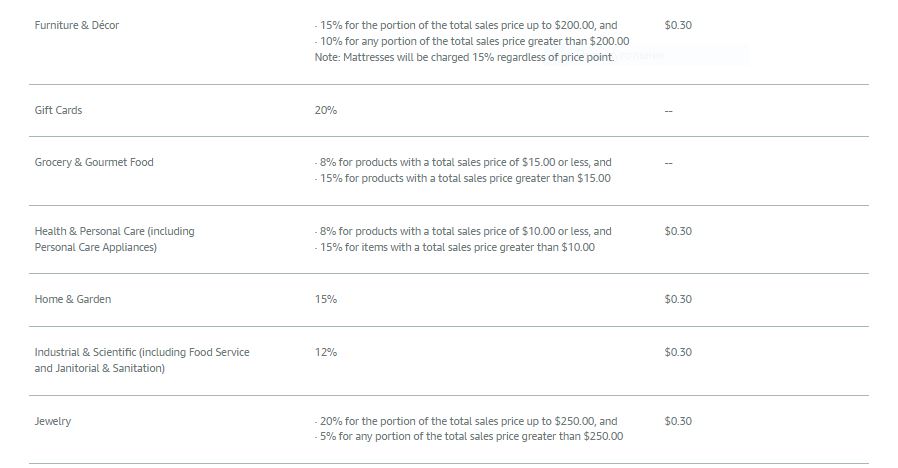Click the 20% fee for Gift Cards
This screenshot has height=468, width=898.
(x=326, y=110)
